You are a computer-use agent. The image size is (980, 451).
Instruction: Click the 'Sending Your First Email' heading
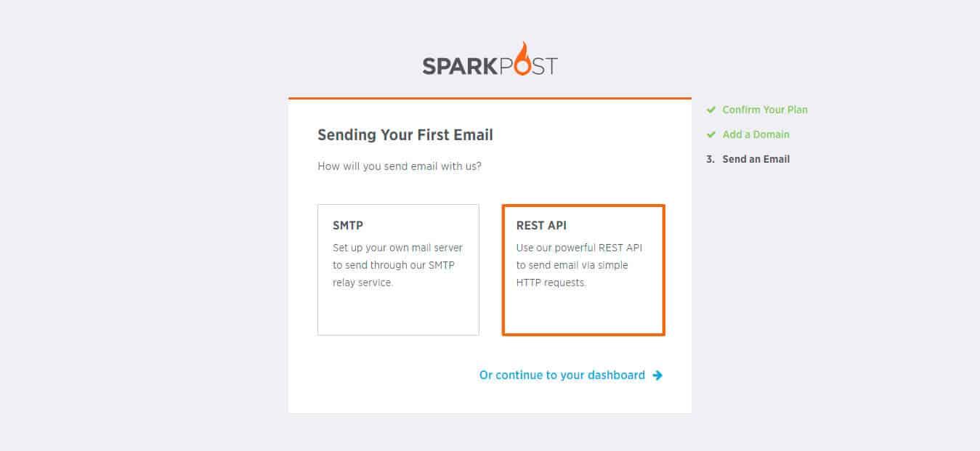click(x=405, y=135)
